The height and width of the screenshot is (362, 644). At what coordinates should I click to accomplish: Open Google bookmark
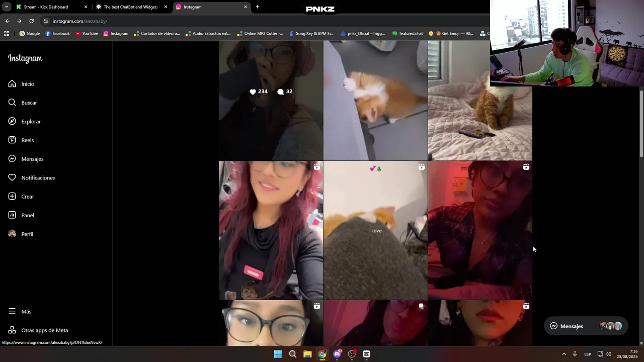(30, 34)
